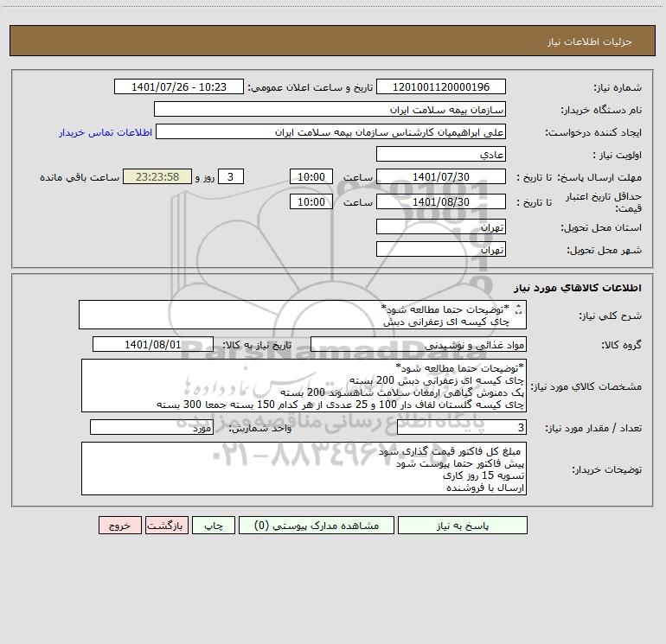Click the پاسخ به نیاز button
666x644 pixels.
pyautogui.click(x=462, y=525)
